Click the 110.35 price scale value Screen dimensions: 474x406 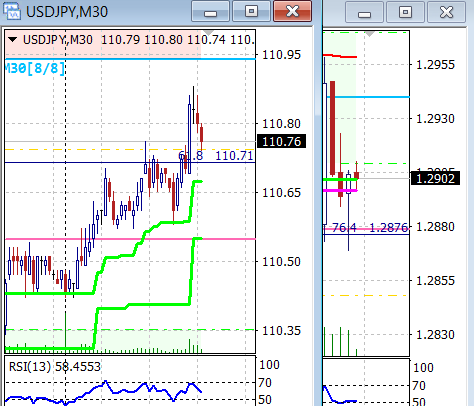click(x=281, y=331)
